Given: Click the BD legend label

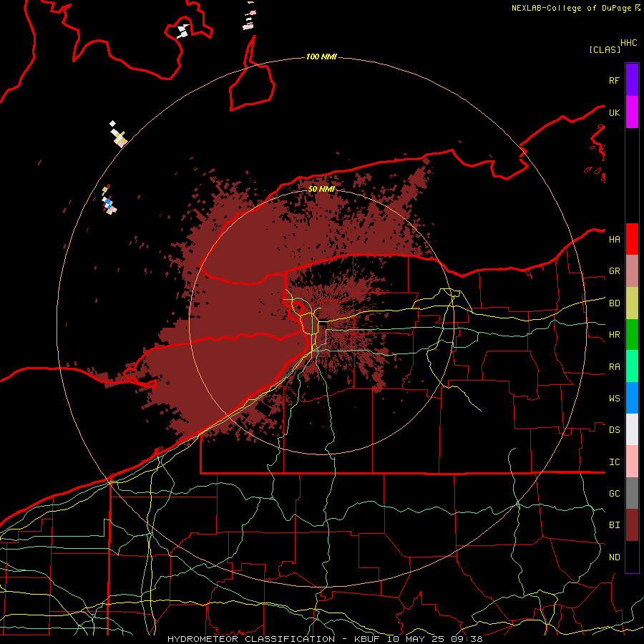Looking at the screenshot, I should coord(614,303).
